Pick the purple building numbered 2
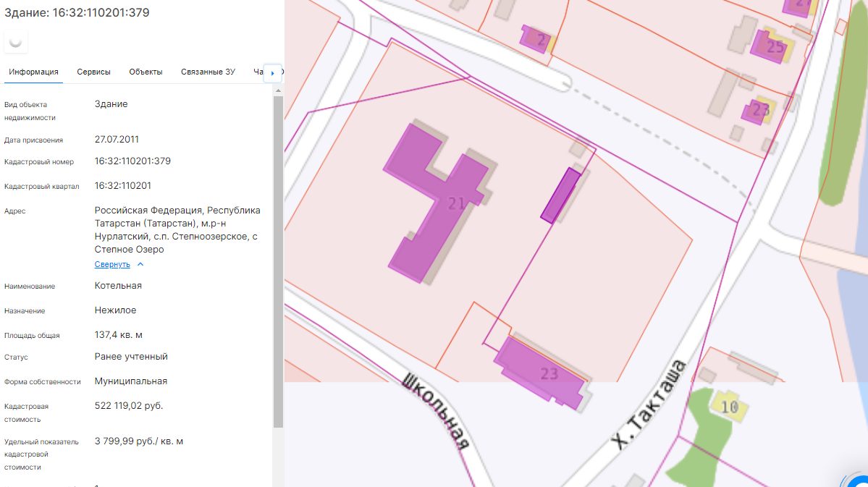 point(535,39)
